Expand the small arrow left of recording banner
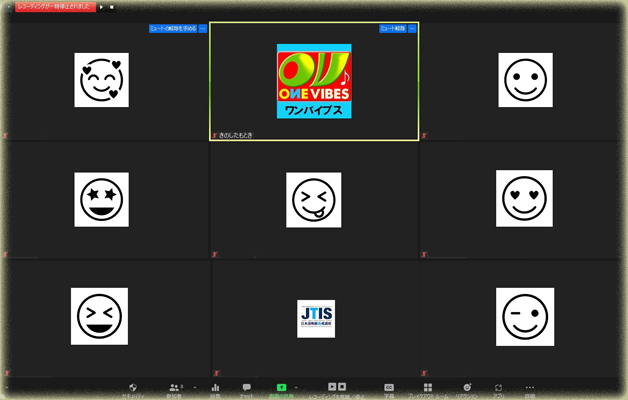This screenshot has width=628, height=400. click(x=9, y=7)
